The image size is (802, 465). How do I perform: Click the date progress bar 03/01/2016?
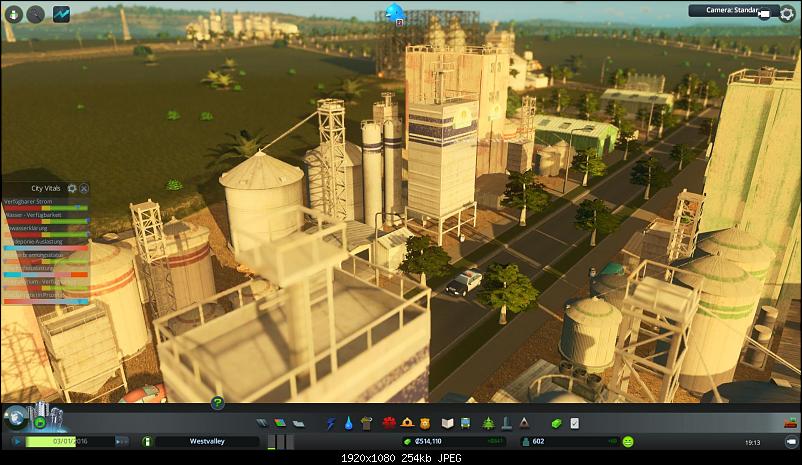tap(70, 441)
